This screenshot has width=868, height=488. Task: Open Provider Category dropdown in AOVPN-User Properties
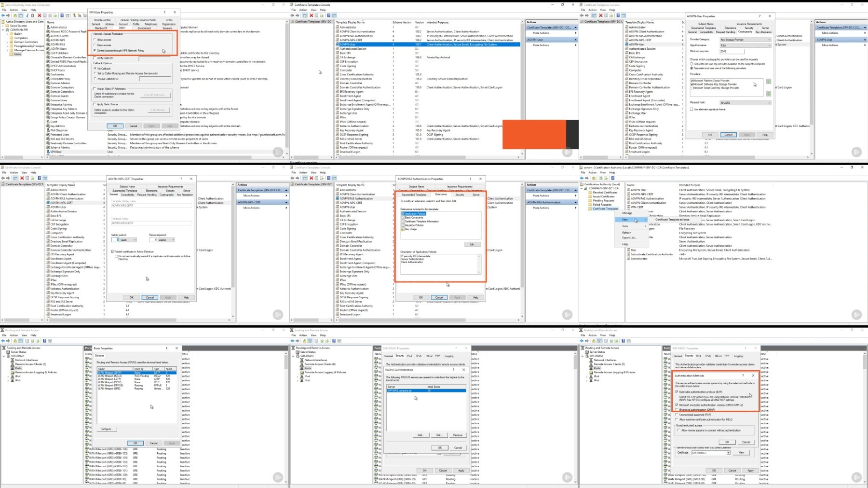click(x=745, y=40)
